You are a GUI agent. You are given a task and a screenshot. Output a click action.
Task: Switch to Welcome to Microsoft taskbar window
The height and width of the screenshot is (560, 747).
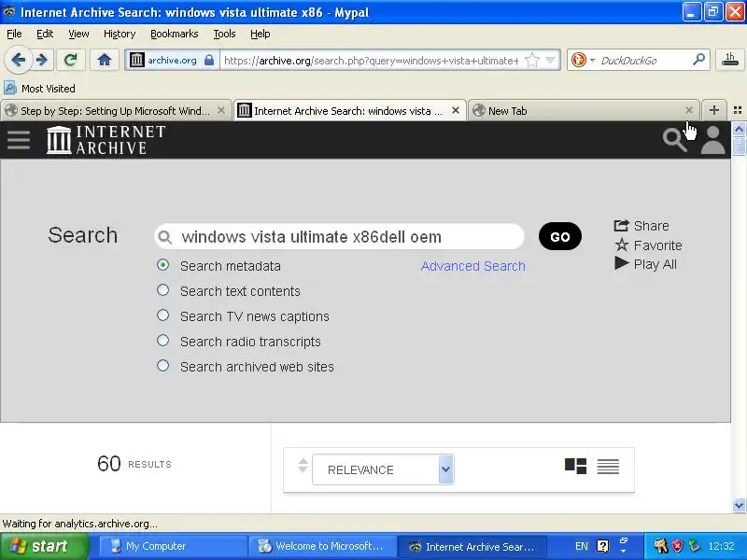[x=322, y=546]
